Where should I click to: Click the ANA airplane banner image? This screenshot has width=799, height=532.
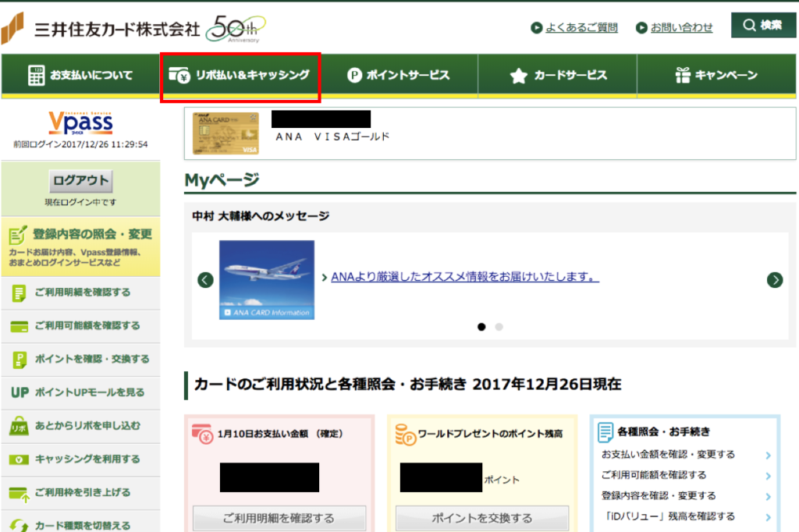click(x=267, y=280)
